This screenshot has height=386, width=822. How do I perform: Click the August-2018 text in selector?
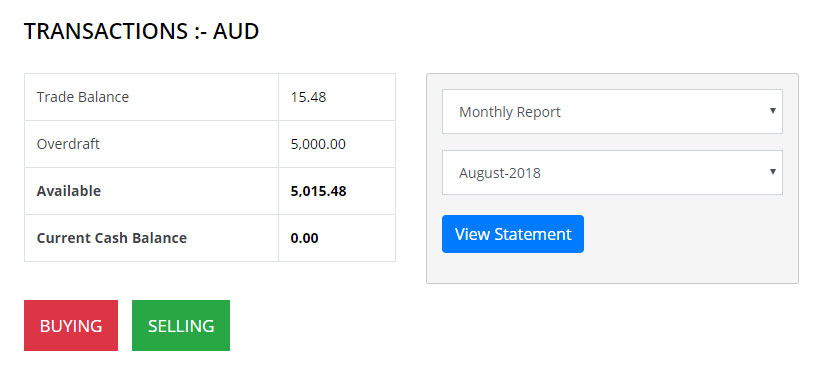point(500,173)
